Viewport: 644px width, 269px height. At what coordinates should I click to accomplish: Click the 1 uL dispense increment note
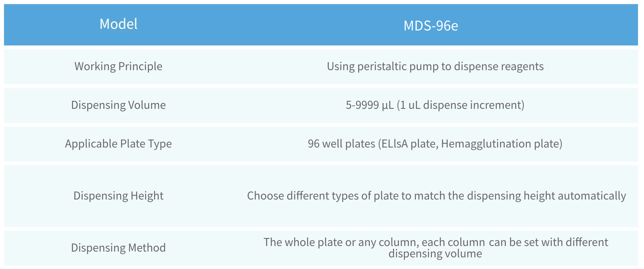pos(461,105)
